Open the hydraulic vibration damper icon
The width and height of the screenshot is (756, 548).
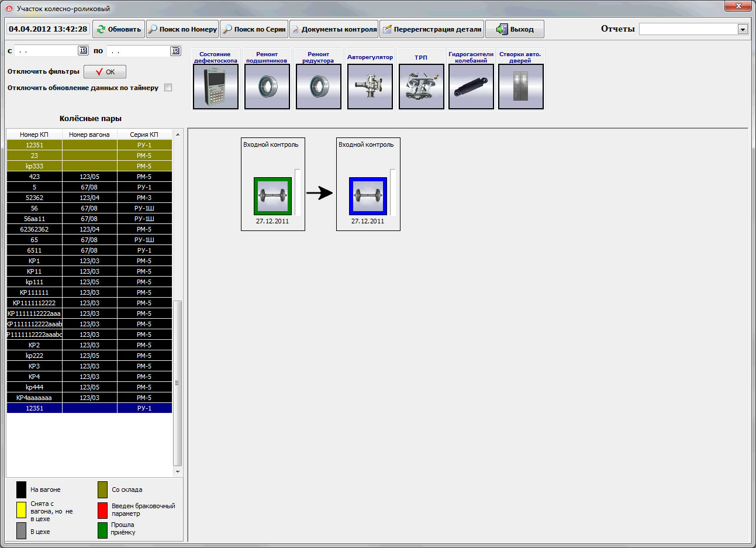click(x=471, y=87)
